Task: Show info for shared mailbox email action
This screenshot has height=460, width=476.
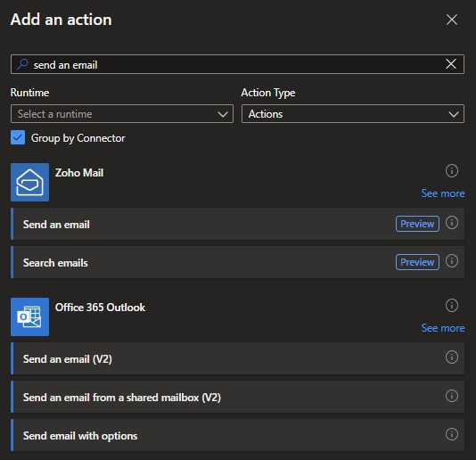Action: (452, 396)
